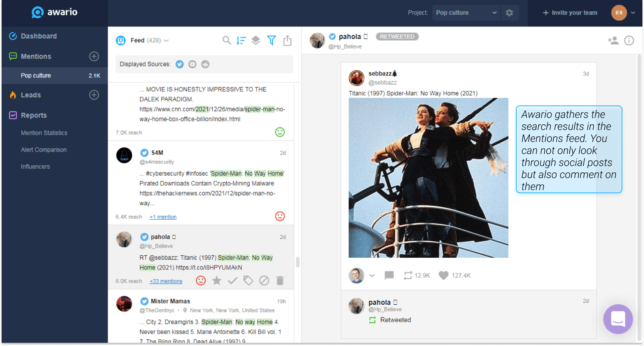Open the +33 mentions link
644x346 pixels.
tap(166, 281)
